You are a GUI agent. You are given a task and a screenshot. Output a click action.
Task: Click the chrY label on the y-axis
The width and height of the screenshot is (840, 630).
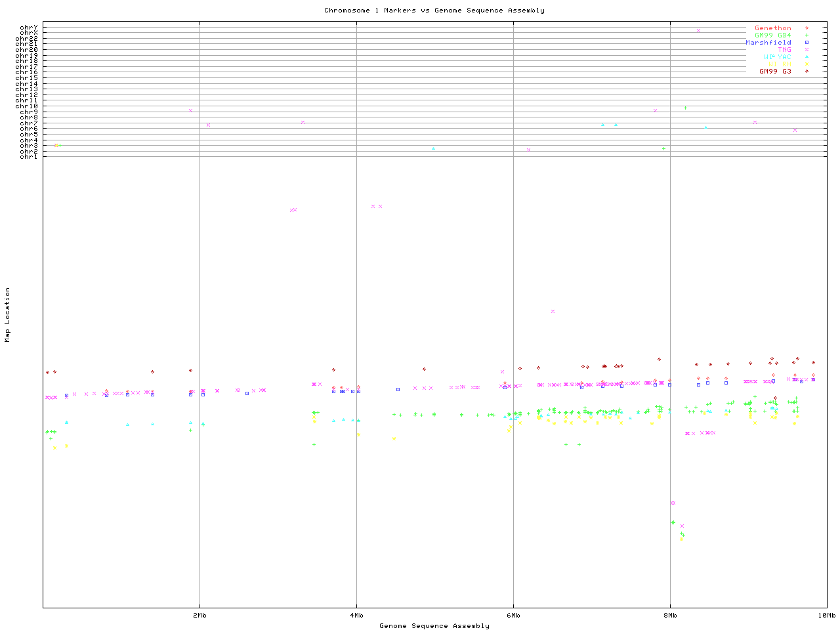(x=28, y=28)
